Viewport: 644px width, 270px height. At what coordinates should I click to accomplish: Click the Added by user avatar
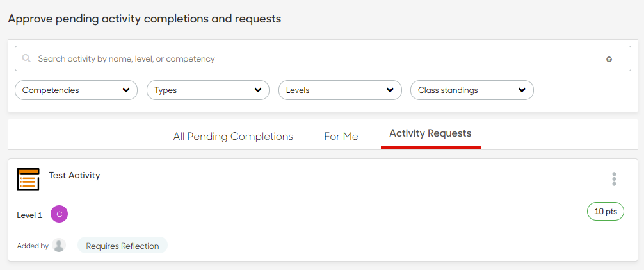tap(59, 245)
